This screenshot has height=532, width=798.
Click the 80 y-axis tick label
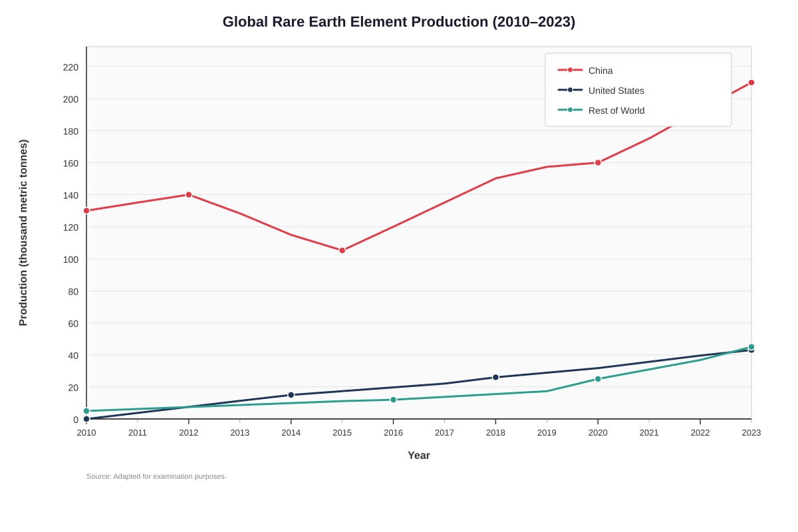tap(73, 291)
